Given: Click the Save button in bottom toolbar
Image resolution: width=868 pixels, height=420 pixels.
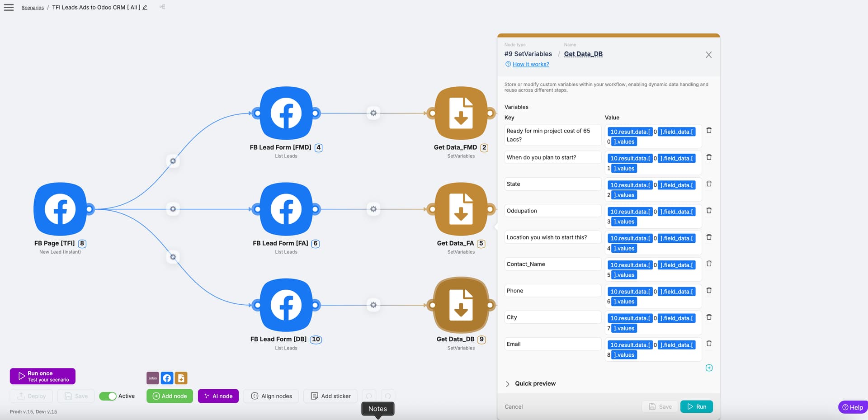Looking at the screenshot, I should 76,396.
